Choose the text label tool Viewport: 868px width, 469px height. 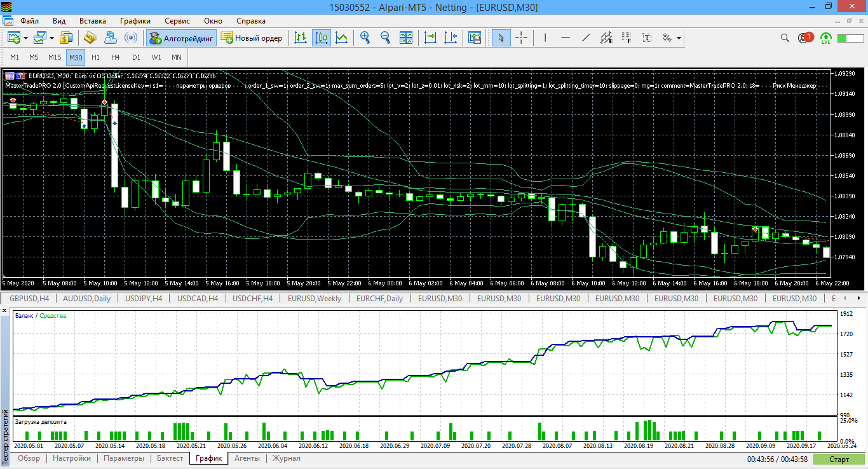coord(647,38)
